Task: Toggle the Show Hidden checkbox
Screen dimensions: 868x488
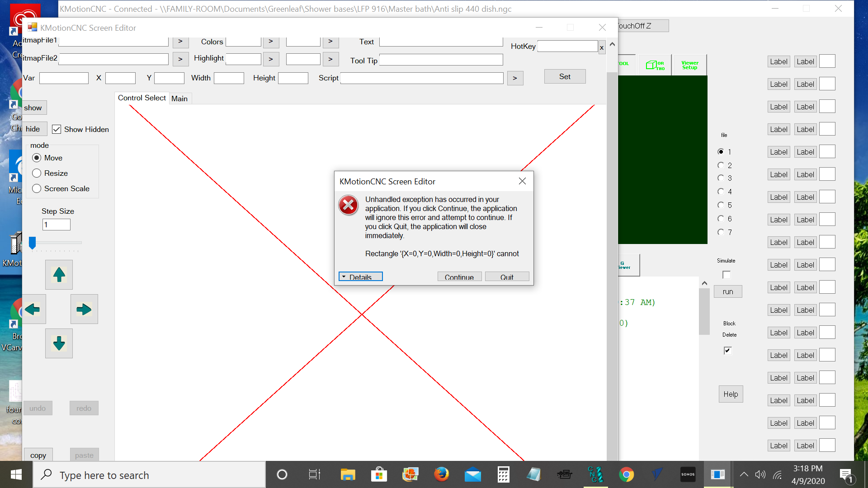Action: [57, 129]
